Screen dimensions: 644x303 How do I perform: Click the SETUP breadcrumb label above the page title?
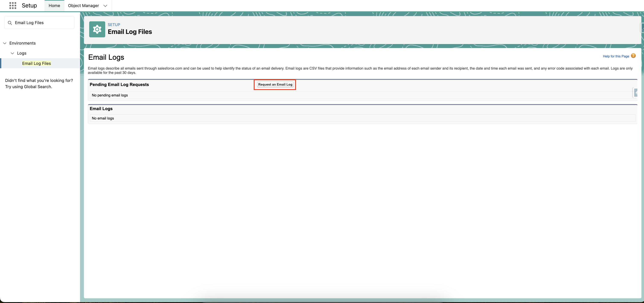coord(114,25)
